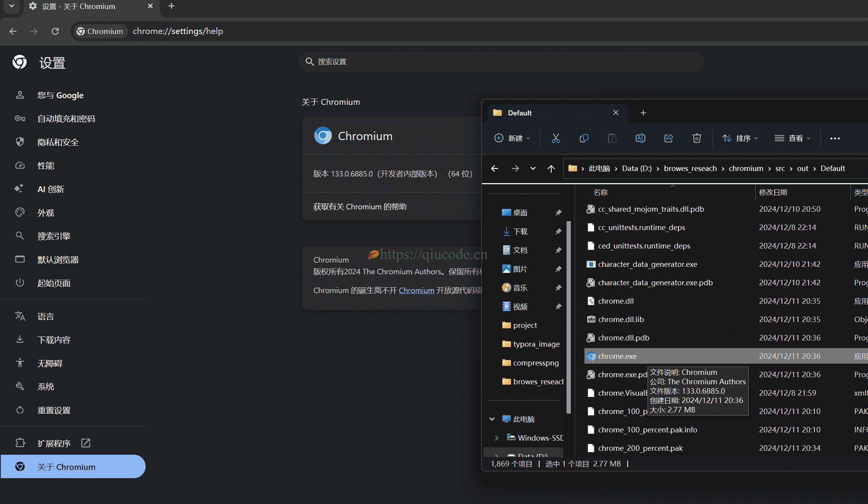
Task: Go up one folder in Explorer
Action: pyautogui.click(x=551, y=168)
